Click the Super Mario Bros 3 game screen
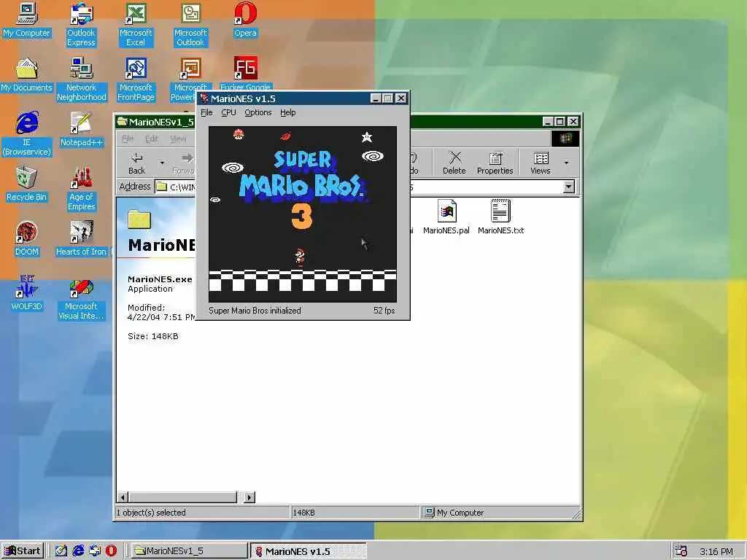This screenshot has height=560, width=747. pos(303,214)
